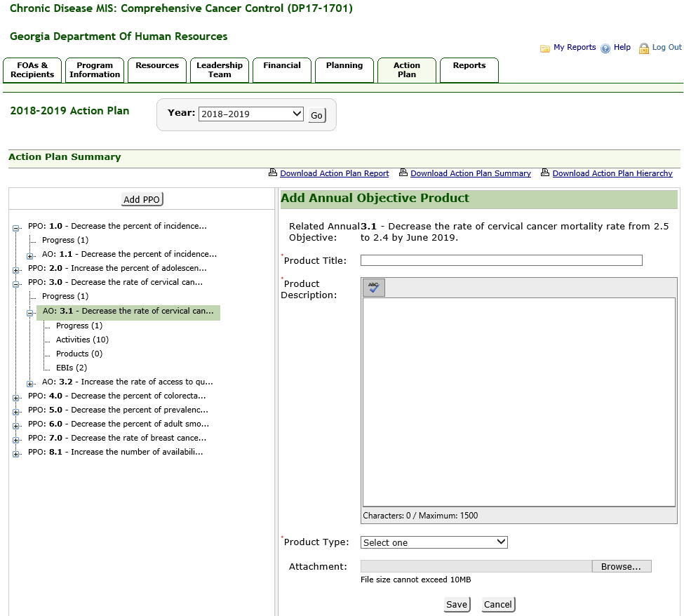Viewport: 684px width, 616px height.
Task: Open the Year dropdown
Action: pos(250,114)
